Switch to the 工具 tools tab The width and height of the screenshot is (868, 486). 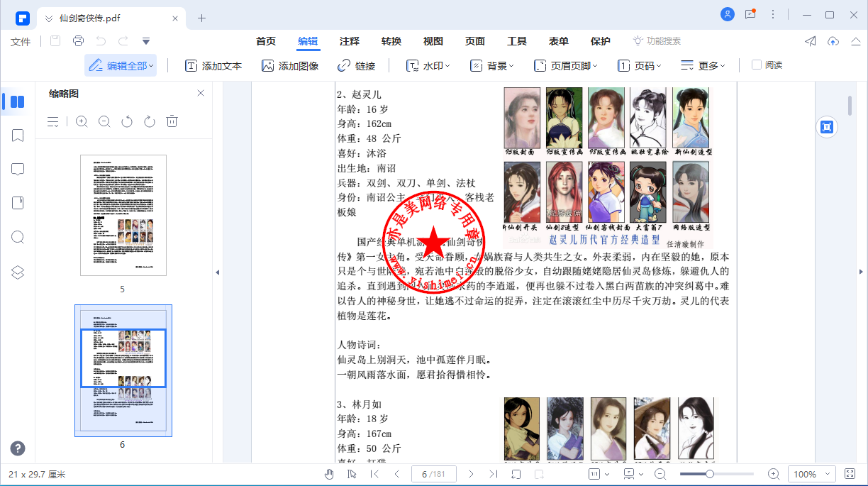click(517, 41)
